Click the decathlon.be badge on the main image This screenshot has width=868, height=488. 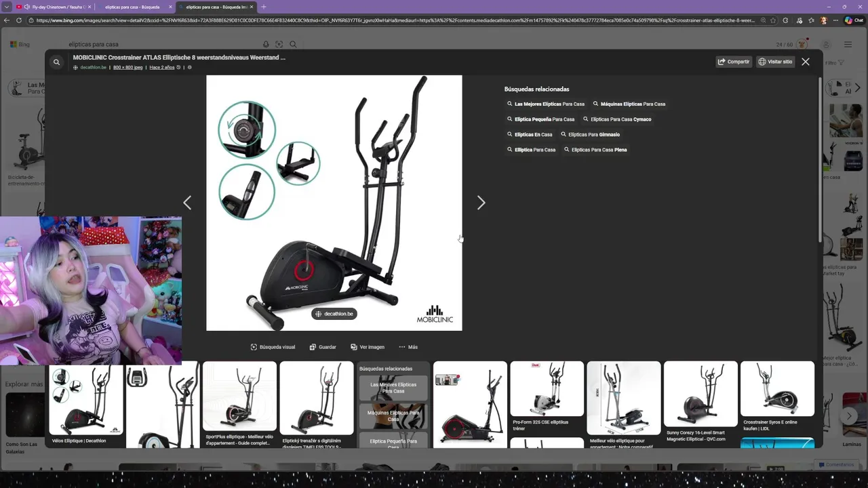334,314
